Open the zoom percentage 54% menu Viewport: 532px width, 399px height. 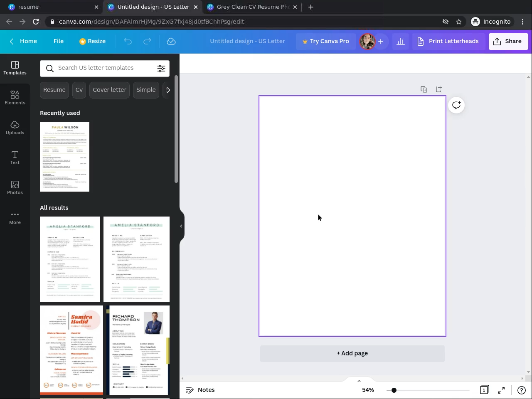click(x=368, y=390)
